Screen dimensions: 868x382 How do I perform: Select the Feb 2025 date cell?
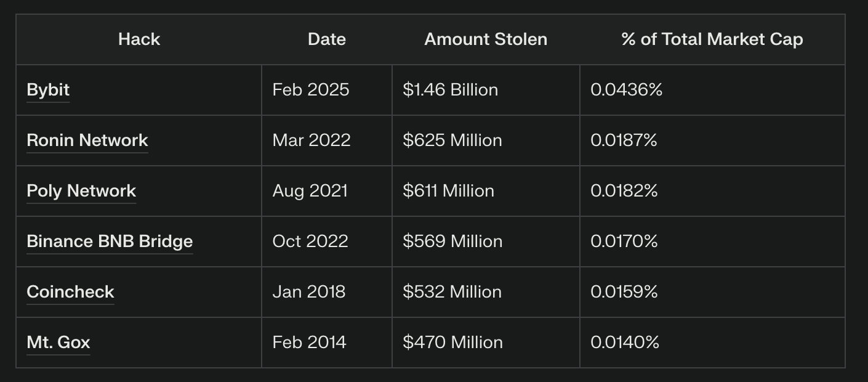coord(311,90)
